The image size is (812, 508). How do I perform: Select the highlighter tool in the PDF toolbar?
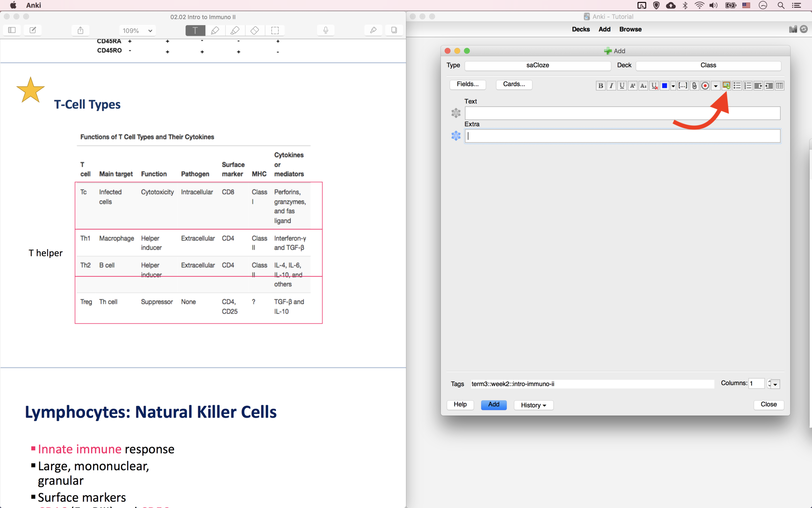point(235,30)
